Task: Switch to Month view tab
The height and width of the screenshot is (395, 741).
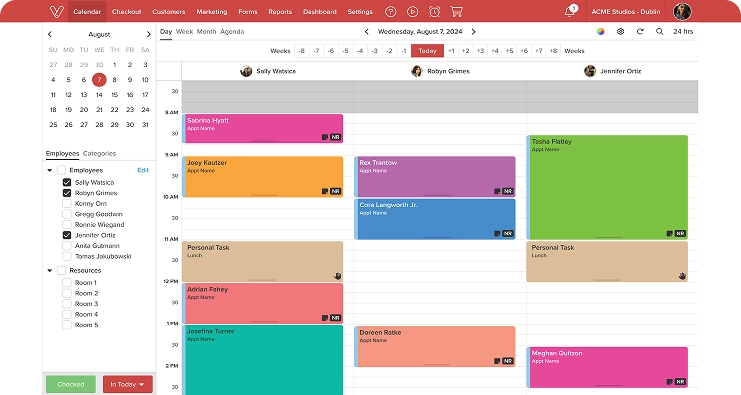Action: 207,32
